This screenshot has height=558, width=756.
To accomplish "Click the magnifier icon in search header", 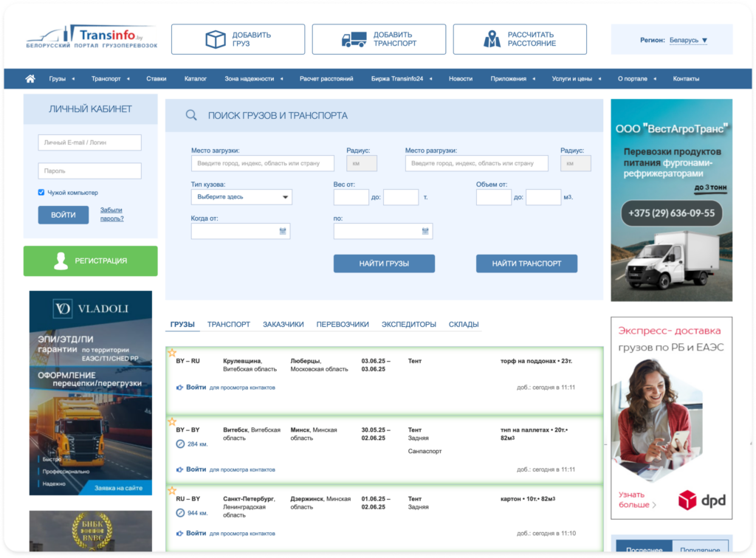I will [191, 115].
